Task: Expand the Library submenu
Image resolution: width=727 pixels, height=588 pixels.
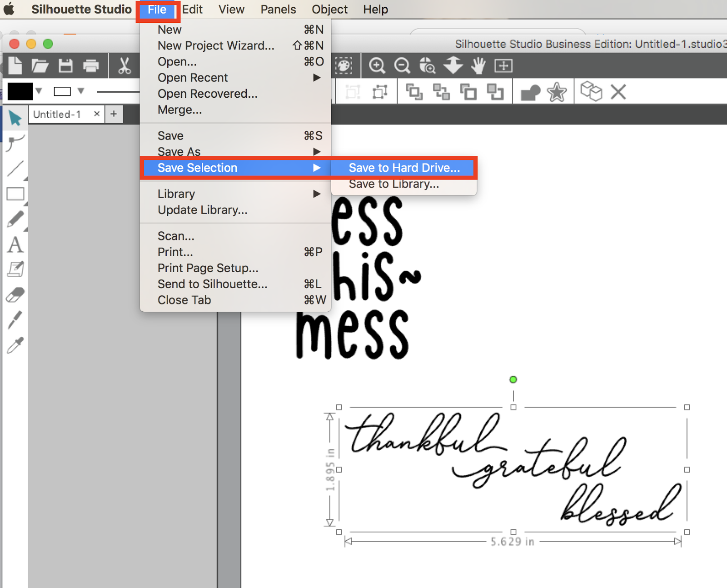Action: pos(317,194)
